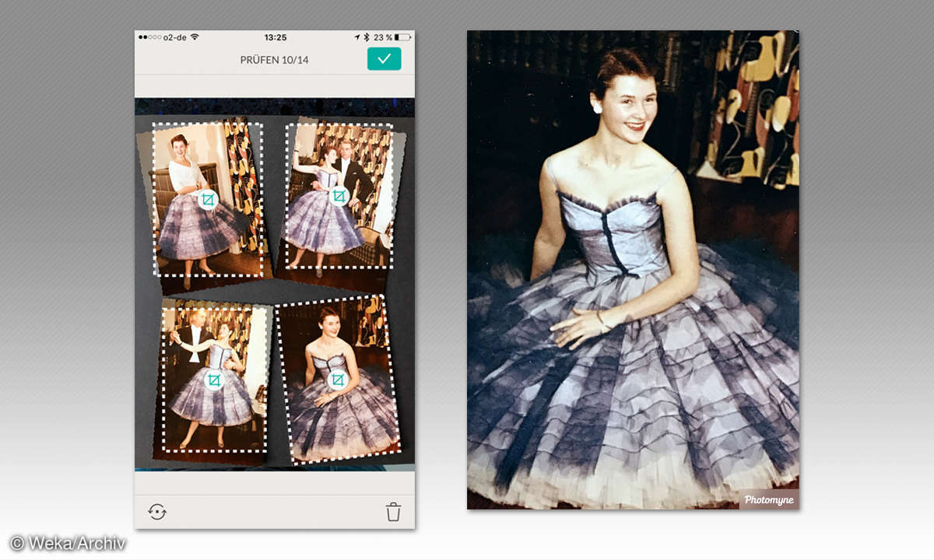Select the seated woman scanned photo
Screen dimensions: 934x560
click(339, 378)
